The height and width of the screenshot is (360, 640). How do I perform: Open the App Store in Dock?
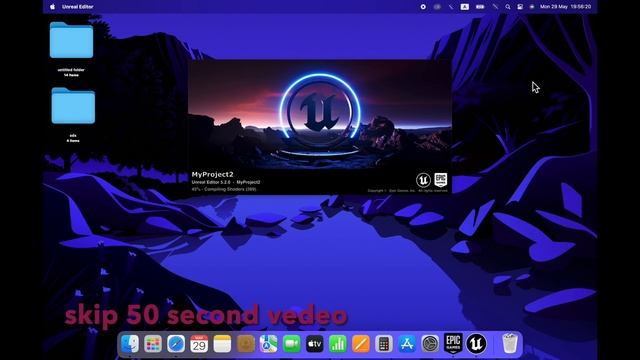407,344
